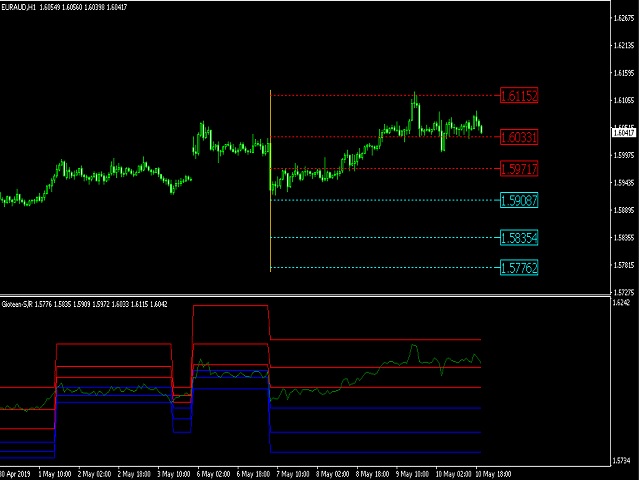Select the cyan 1.58354 support label
The width and height of the screenshot is (640, 480).
[x=519, y=238]
